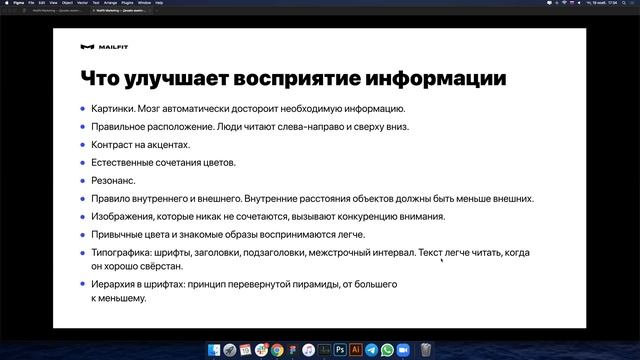Launch Adobe Illustrator from the dock
Screen dimensions: 640x360
click(356, 350)
